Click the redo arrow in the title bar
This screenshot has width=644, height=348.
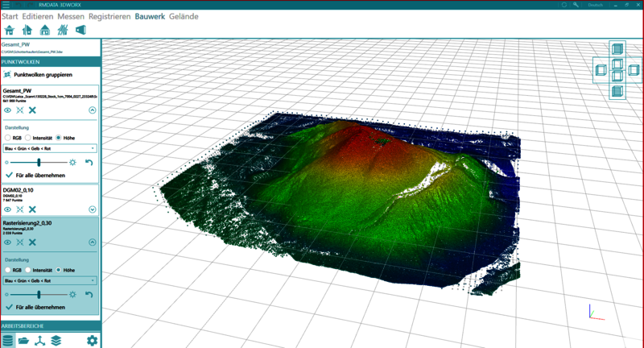30,5
